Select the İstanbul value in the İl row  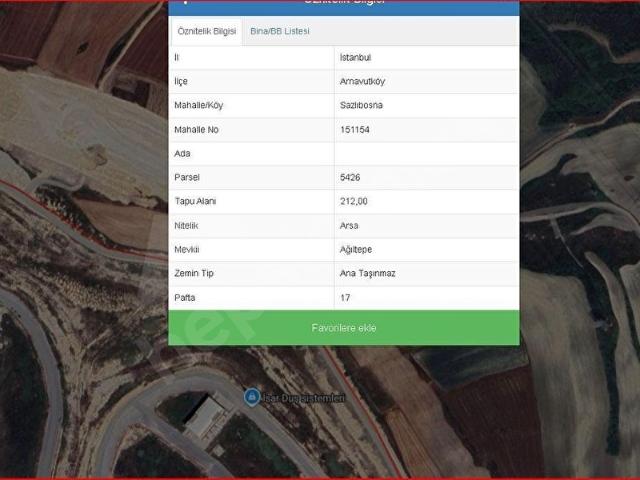(x=356, y=58)
